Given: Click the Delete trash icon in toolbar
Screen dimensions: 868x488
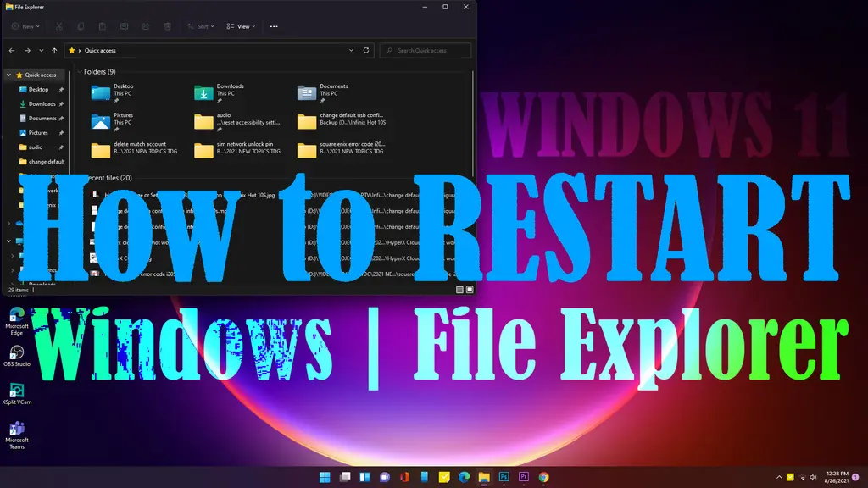Looking at the screenshot, I should [x=168, y=26].
